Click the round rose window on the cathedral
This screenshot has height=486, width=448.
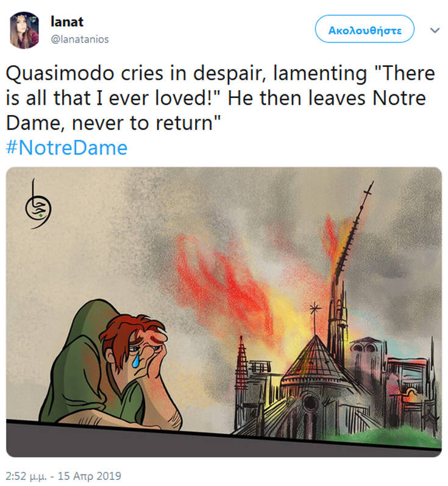pyautogui.click(x=309, y=403)
